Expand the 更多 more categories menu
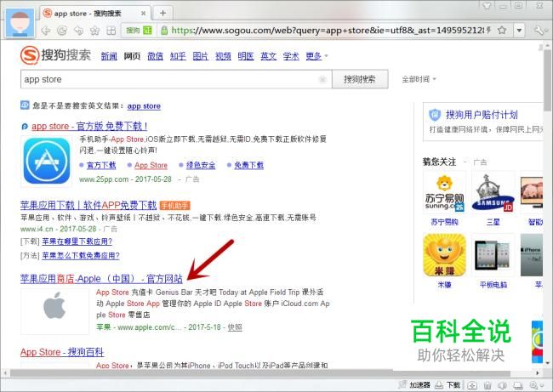Viewport: 553px width, 392px height. pos(316,56)
